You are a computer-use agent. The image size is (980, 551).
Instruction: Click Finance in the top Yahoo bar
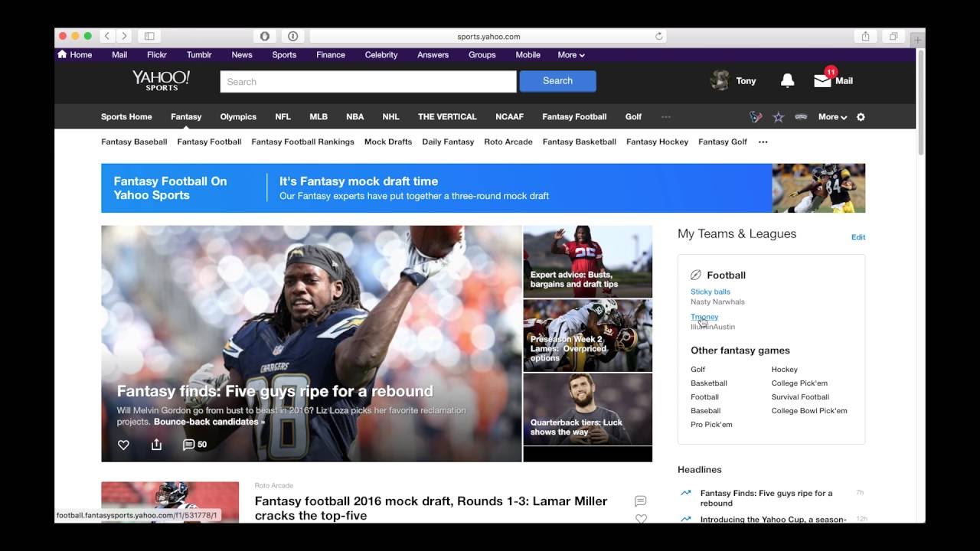[x=331, y=55]
